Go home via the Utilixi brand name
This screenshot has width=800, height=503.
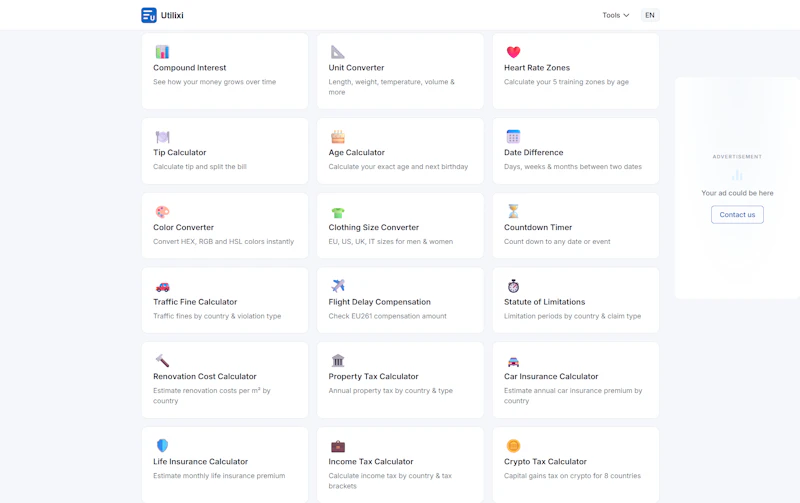tap(172, 15)
